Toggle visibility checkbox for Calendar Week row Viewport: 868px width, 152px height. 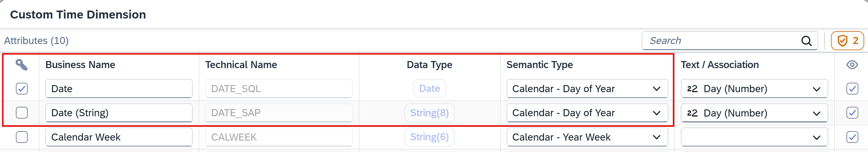(852, 137)
